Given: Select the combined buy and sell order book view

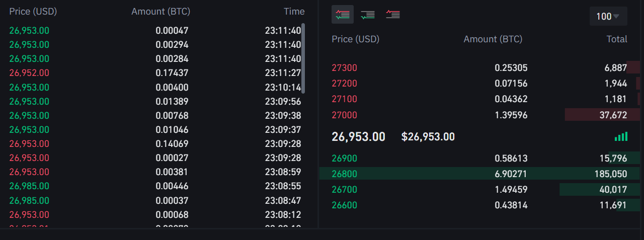Looking at the screenshot, I should click(343, 15).
